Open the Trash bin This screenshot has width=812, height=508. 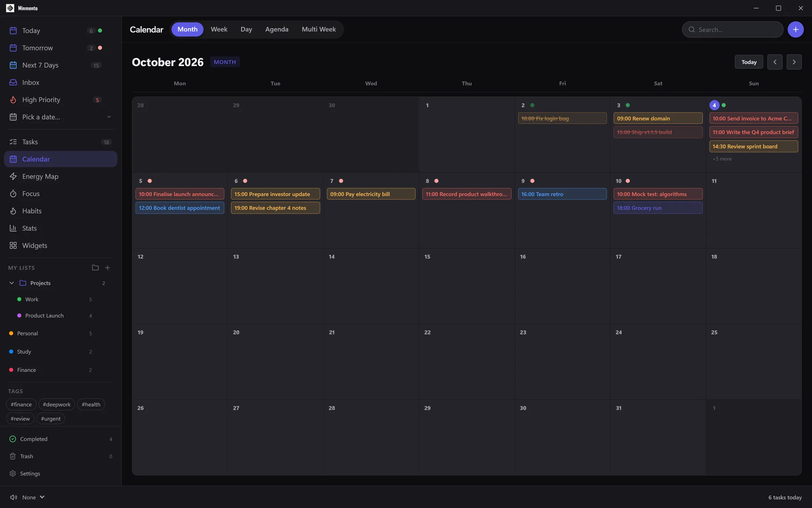[61, 456]
